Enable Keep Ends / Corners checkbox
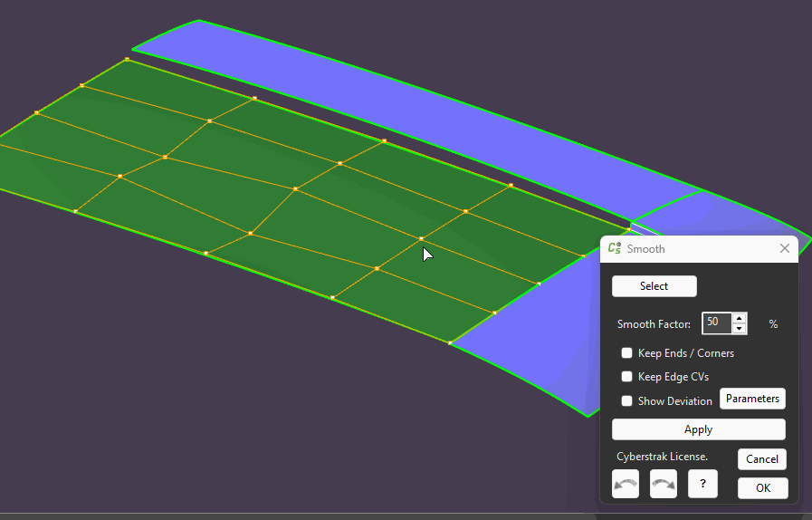 [x=626, y=353]
